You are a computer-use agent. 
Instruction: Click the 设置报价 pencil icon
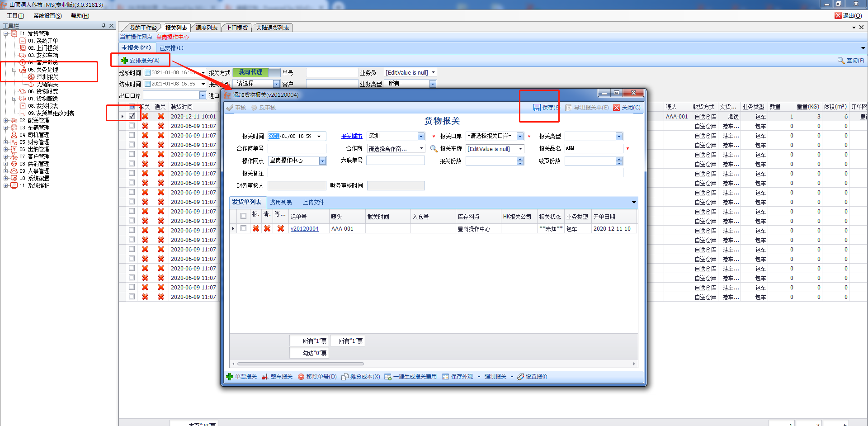point(520,377)
